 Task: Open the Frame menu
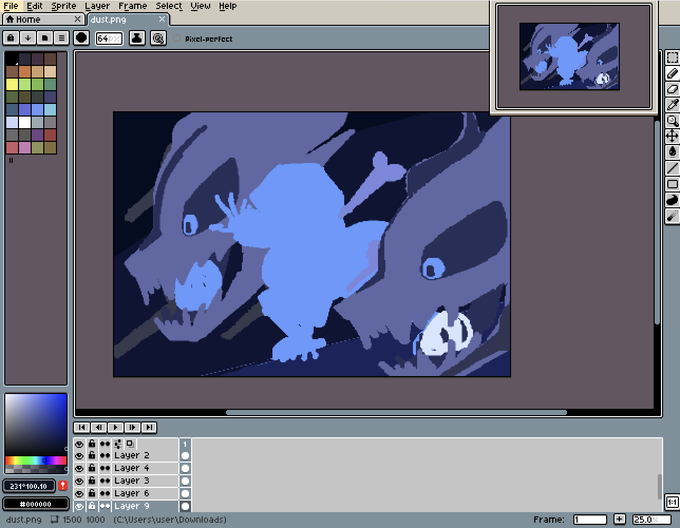(x=132, y=6)
